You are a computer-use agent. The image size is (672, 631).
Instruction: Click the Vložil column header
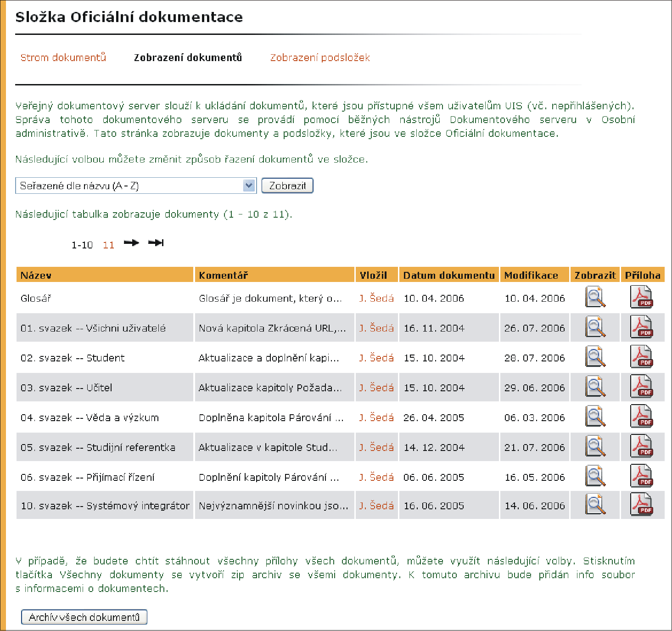(376, 275)
